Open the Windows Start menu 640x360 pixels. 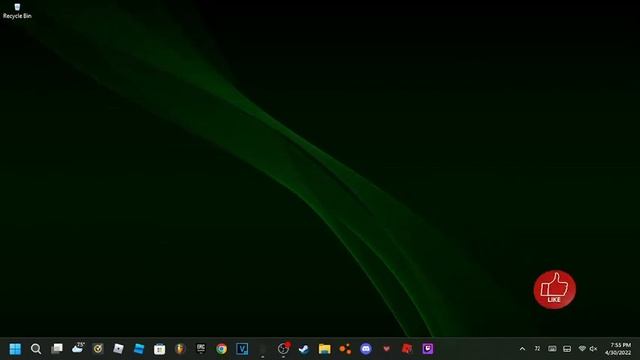click(x=15, y=349)
